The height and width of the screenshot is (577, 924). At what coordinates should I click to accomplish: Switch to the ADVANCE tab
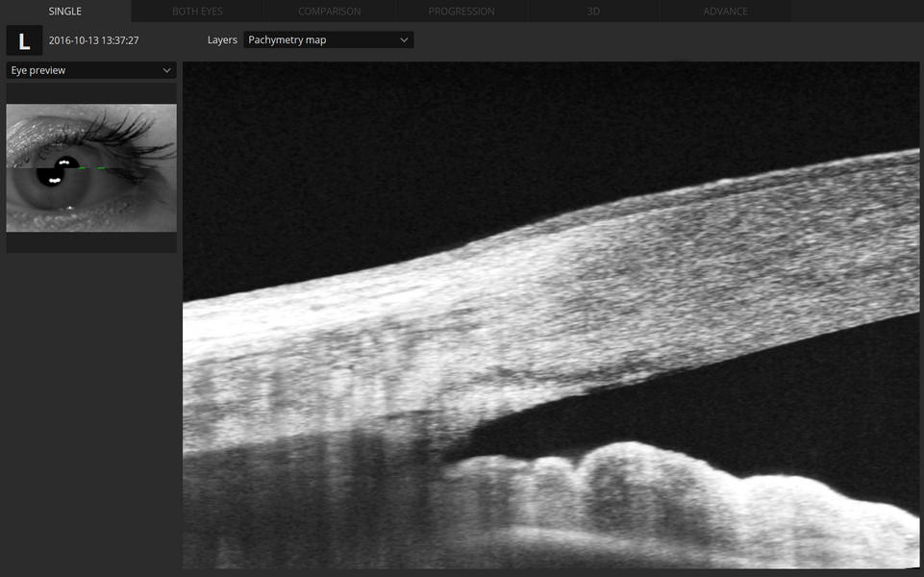coord(725,12)
